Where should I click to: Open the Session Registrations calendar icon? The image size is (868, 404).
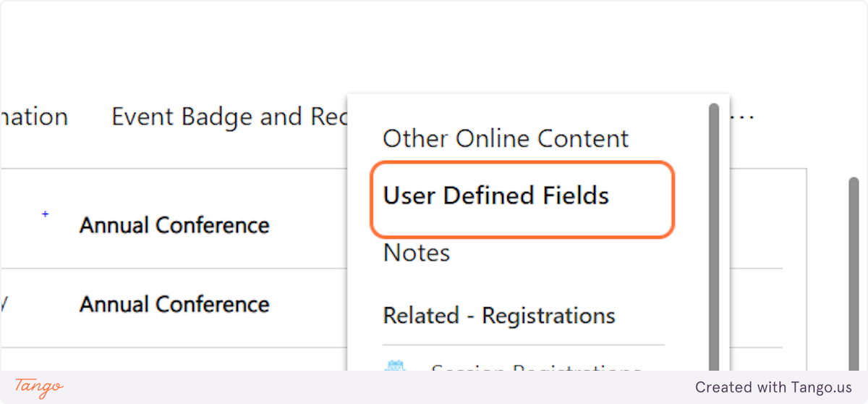(393, 367)
